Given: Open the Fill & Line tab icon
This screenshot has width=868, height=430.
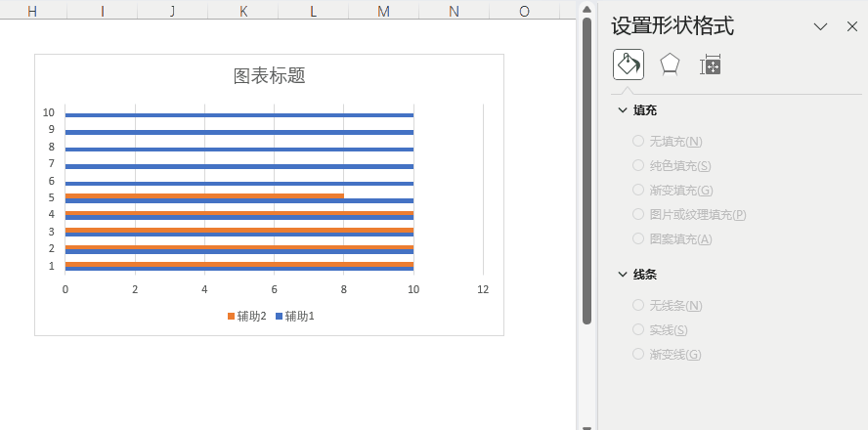Looking at the screenshot, I should 629,64.
